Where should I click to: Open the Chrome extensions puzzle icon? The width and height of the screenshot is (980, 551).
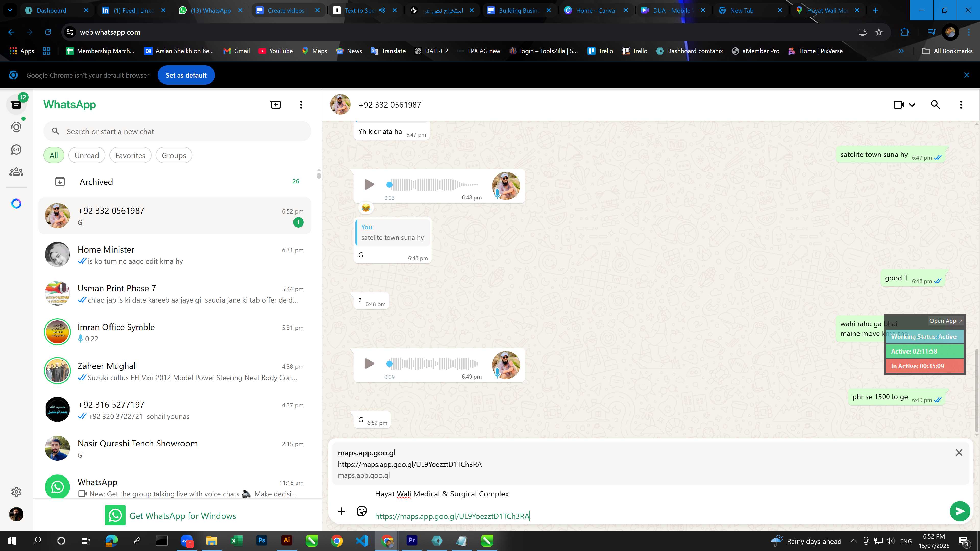(x=905, y=32)
